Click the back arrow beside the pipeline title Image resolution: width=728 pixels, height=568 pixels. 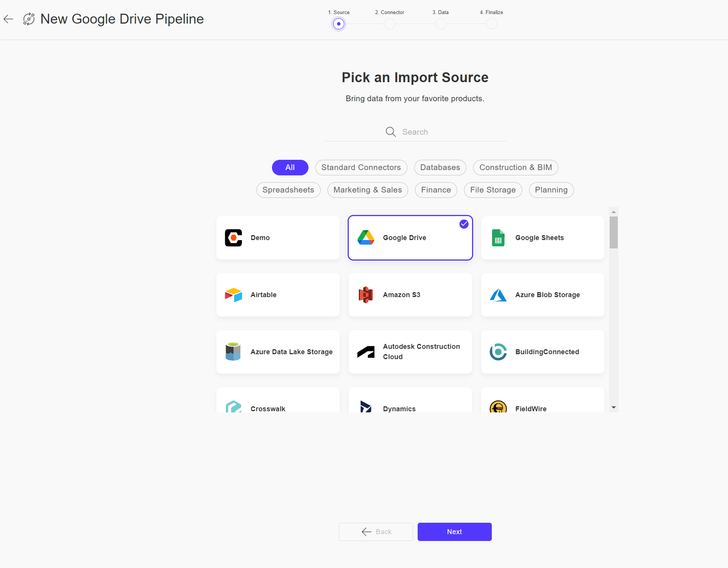8,19
